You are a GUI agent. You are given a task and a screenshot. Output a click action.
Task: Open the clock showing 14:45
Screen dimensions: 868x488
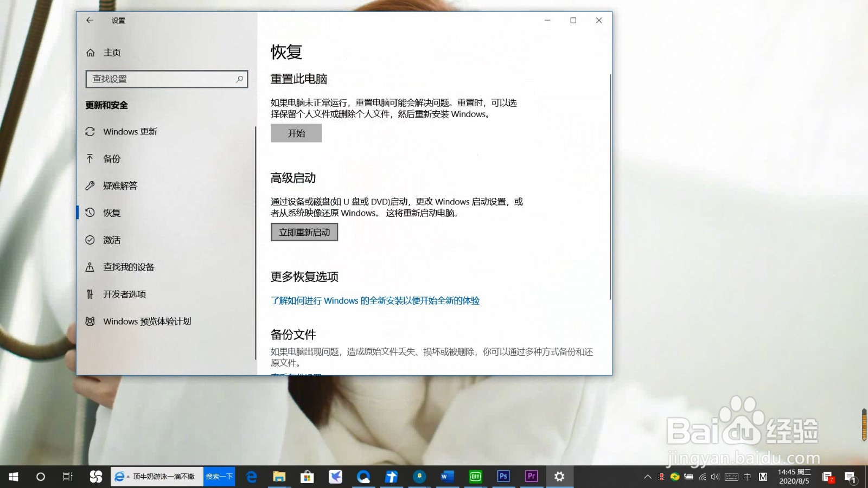click(794, 477)
